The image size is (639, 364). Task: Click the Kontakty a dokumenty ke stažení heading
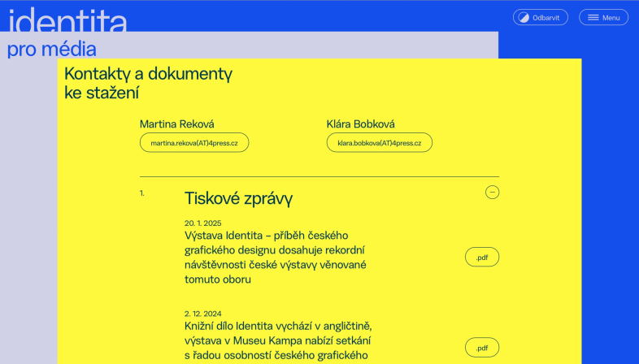[148, 84]
